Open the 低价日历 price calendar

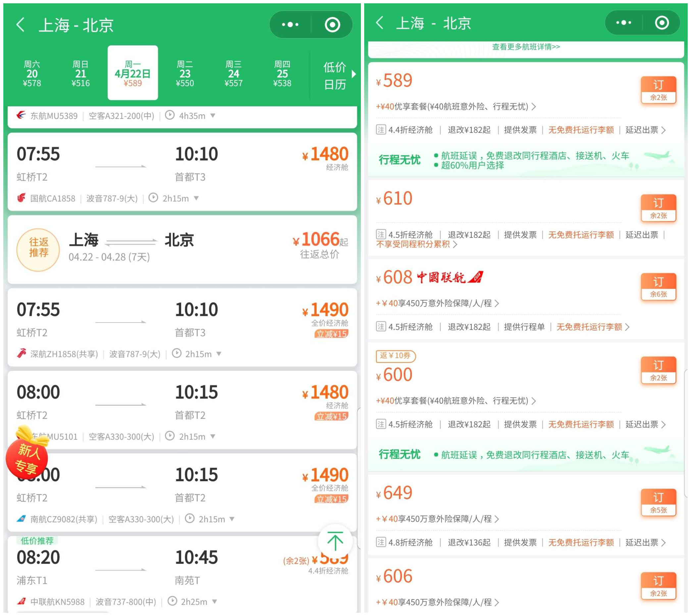point(335,76)
